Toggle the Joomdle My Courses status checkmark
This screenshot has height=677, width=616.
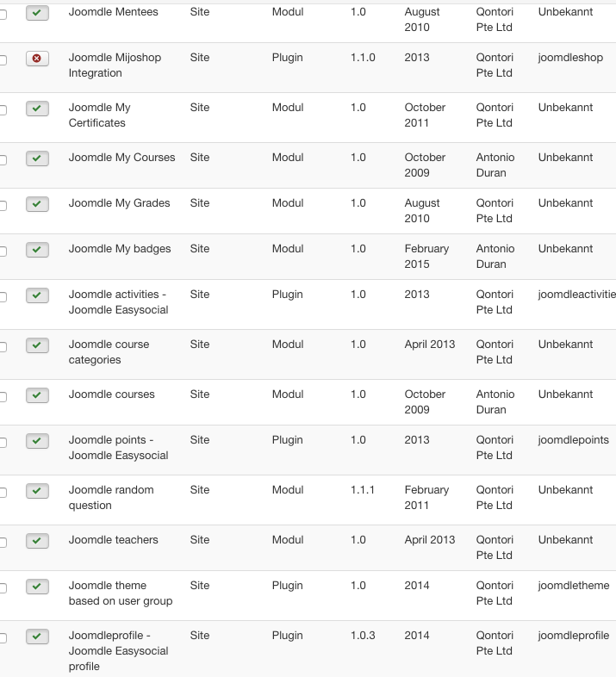click(37, 158)
